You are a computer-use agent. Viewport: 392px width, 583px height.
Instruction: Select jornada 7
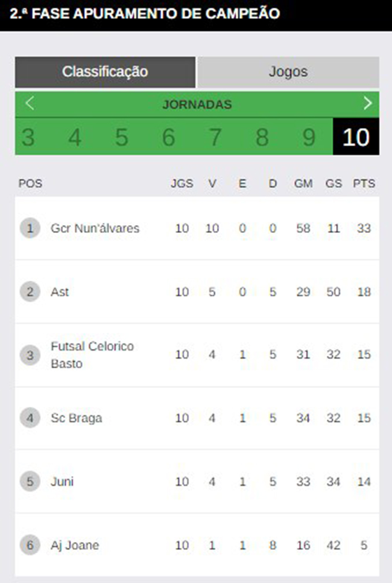pos(215,137)
